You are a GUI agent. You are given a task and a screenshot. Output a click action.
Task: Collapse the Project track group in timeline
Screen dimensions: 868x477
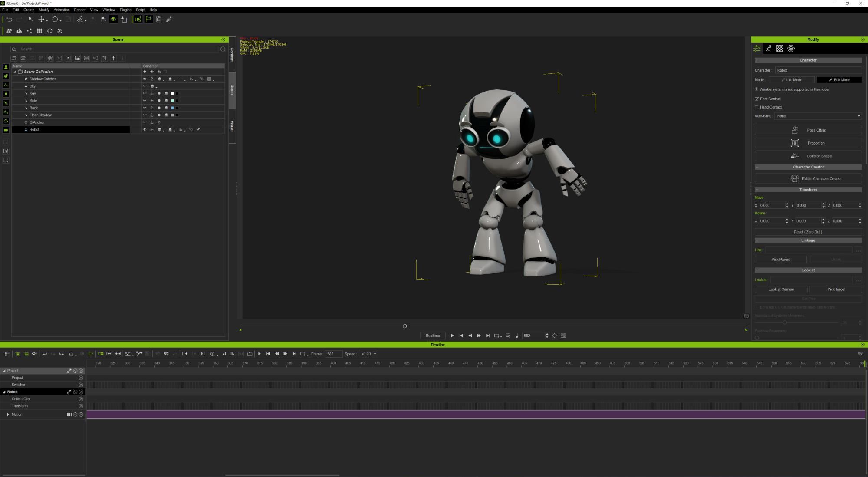4,371
